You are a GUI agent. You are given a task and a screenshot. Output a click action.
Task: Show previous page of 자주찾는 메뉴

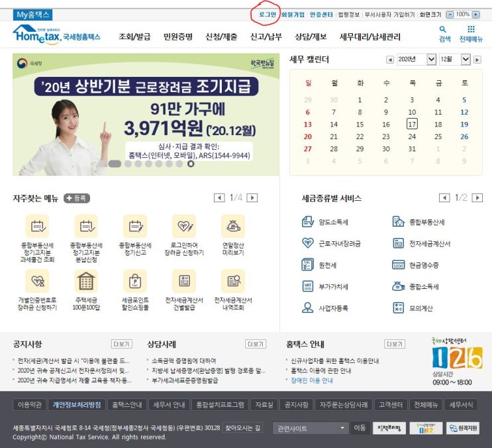219,197
